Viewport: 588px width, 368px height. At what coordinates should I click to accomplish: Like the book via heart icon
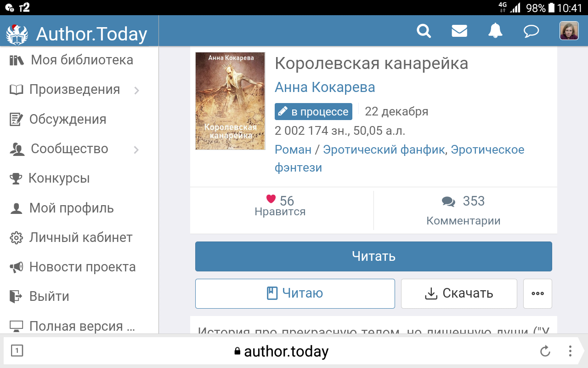[x=271, y=199]
